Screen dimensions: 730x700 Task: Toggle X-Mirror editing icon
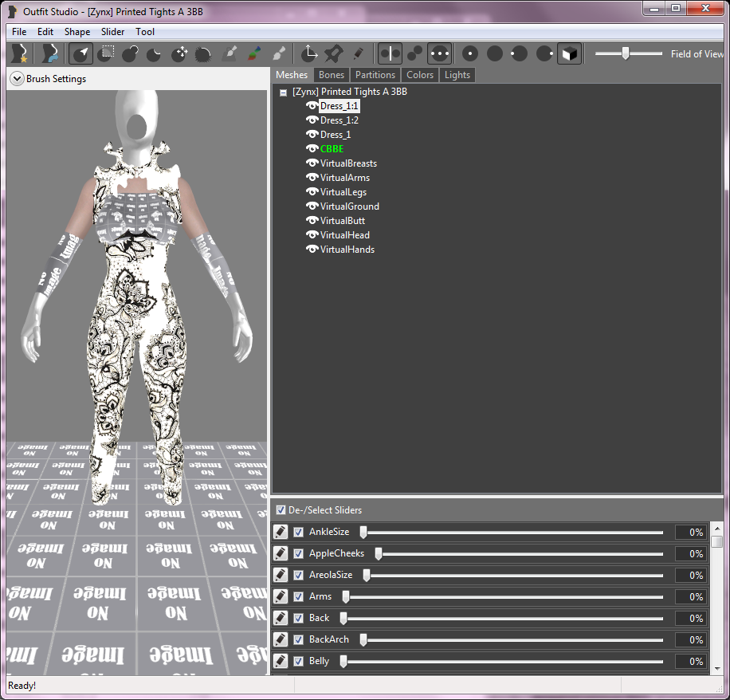390,53
